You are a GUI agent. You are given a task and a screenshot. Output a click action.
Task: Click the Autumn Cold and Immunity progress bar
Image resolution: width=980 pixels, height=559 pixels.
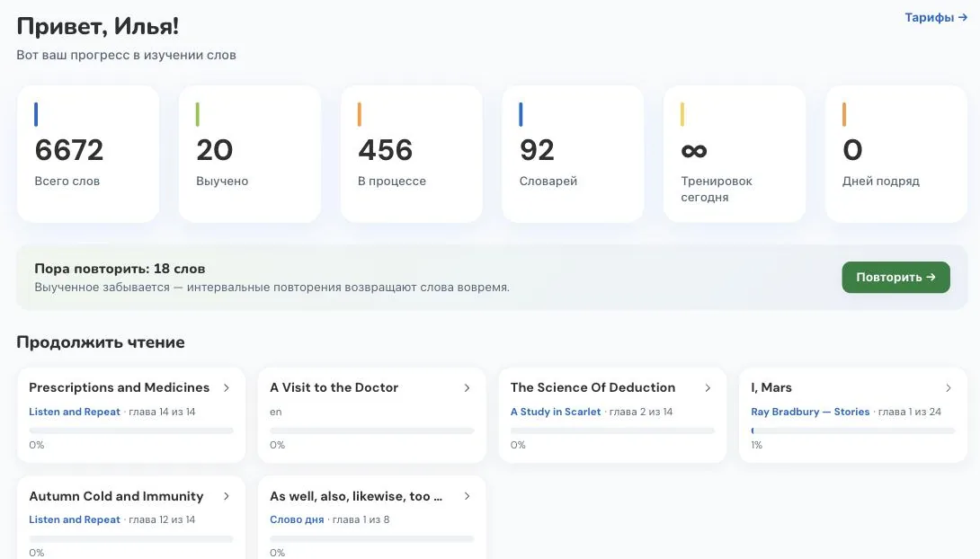(131, 538)
